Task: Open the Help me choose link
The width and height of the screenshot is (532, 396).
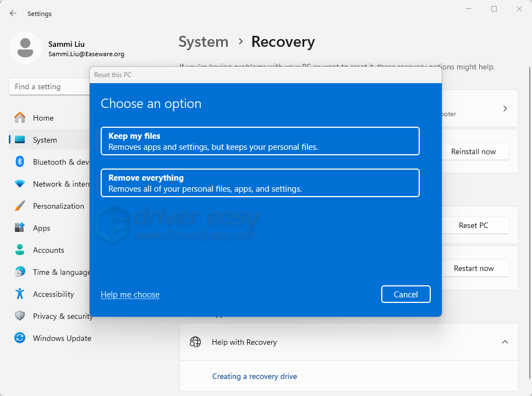Action: pos(130,295)
